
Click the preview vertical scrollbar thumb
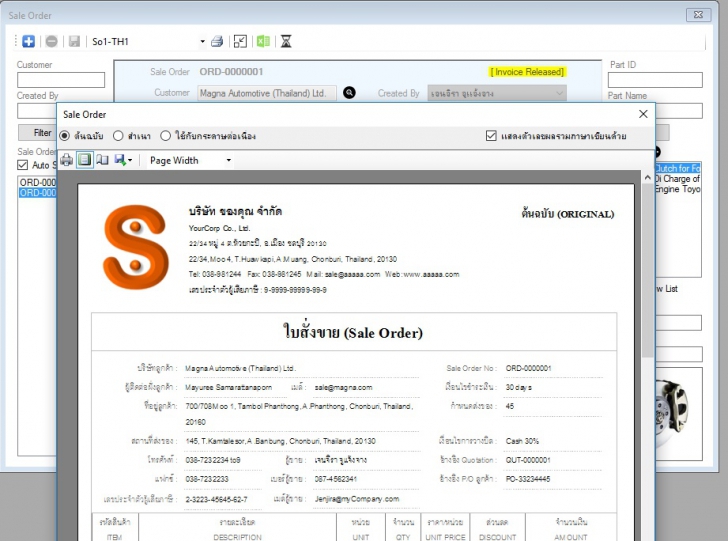[x=648, y=270]
